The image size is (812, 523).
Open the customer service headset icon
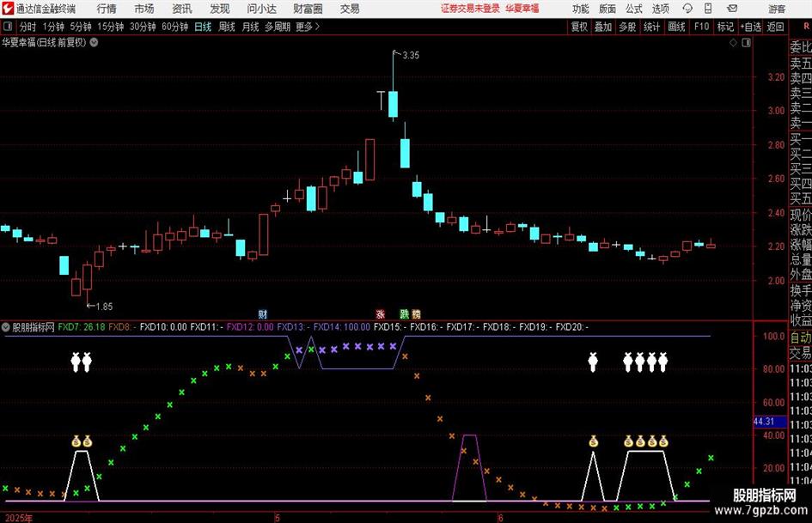point(687,9)
